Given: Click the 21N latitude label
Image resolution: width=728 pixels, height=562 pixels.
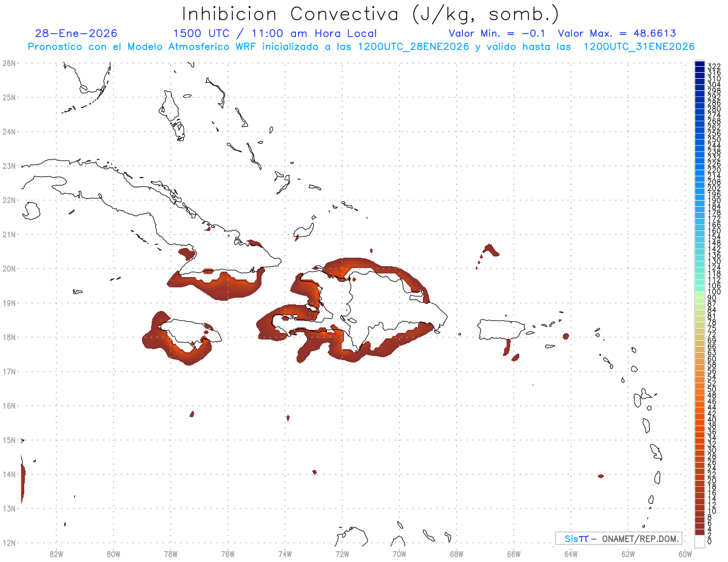Looking at the screenshot, I should [x=8, y=234].
